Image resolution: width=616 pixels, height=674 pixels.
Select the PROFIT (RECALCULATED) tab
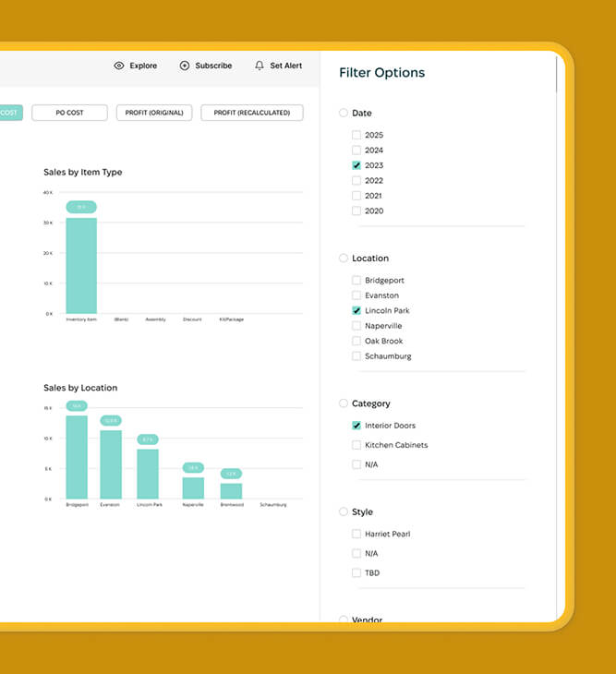(x=251, y=113)
